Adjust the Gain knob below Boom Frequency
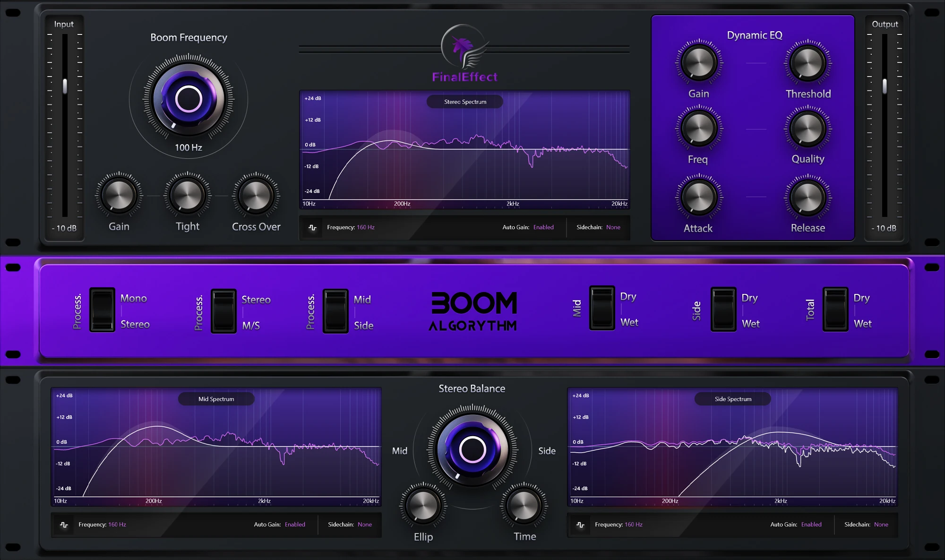Image resolution: width=945 pixels, height=560 pixels. tap(119, 195)
